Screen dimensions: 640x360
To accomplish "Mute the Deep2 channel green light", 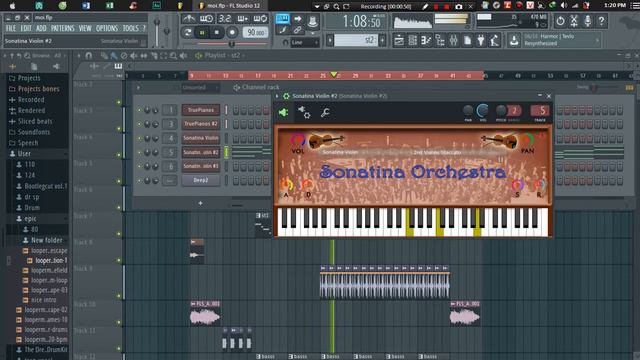I will click(139, 180).
